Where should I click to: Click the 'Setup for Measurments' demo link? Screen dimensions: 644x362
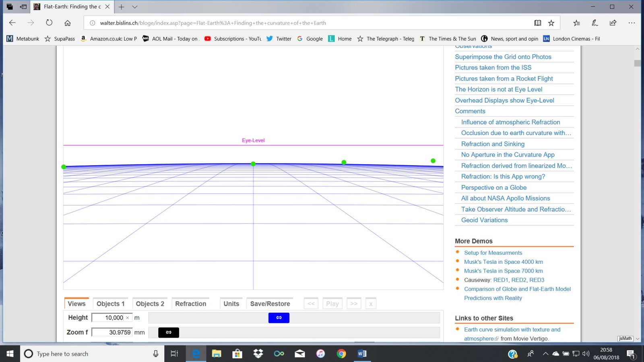click(493, 253)
